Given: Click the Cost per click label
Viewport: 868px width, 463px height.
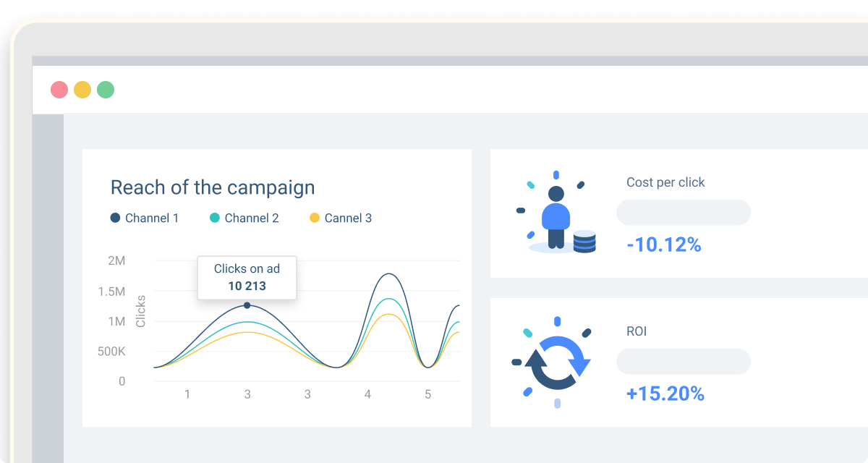Looking at the screenshot, I should pyautogui.click(x=665, y=182).
